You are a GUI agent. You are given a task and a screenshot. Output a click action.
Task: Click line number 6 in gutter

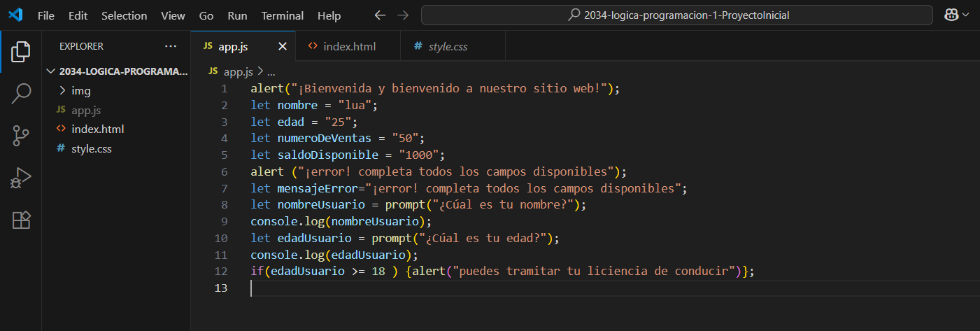pos(224,171)
